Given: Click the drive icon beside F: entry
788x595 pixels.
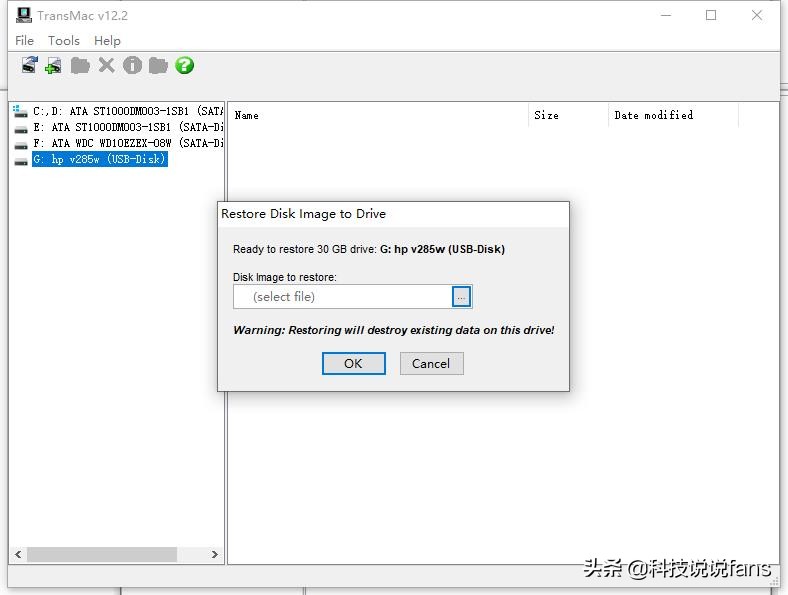Looking at the screenshot, I should (21, 146).
